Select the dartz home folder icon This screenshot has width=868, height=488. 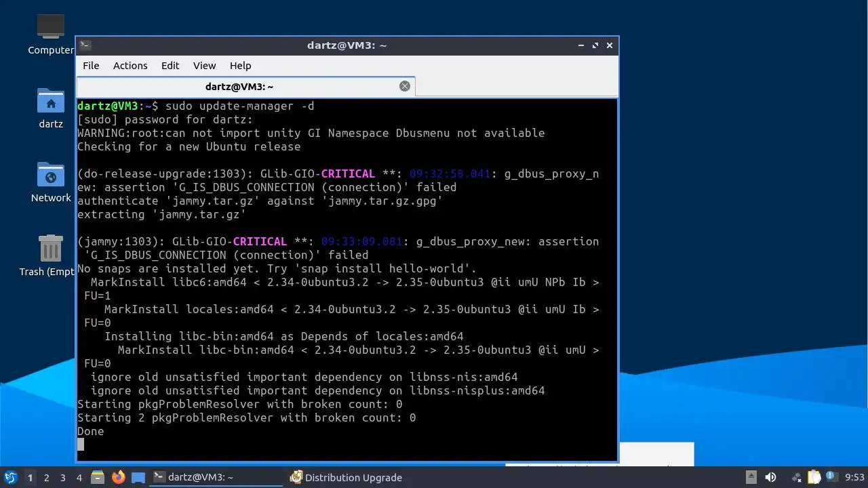pos(51,108)
